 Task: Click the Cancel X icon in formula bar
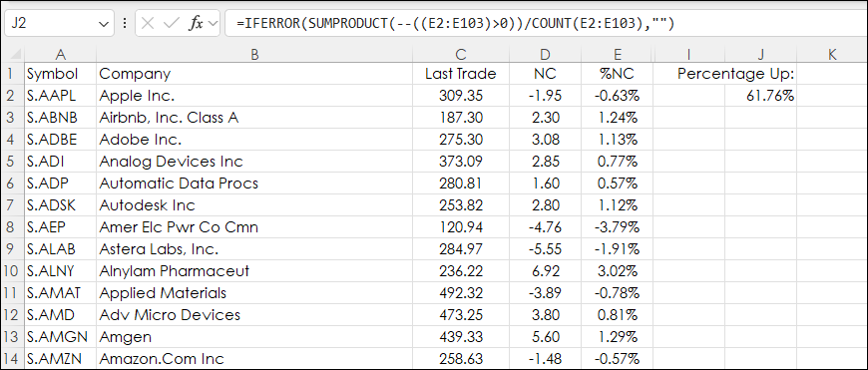[x=148, y=23]
